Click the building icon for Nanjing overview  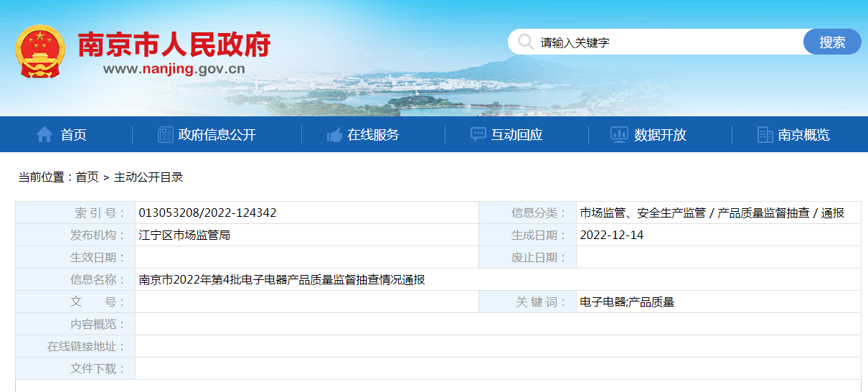pyautogui.click(x=765, y=134)
